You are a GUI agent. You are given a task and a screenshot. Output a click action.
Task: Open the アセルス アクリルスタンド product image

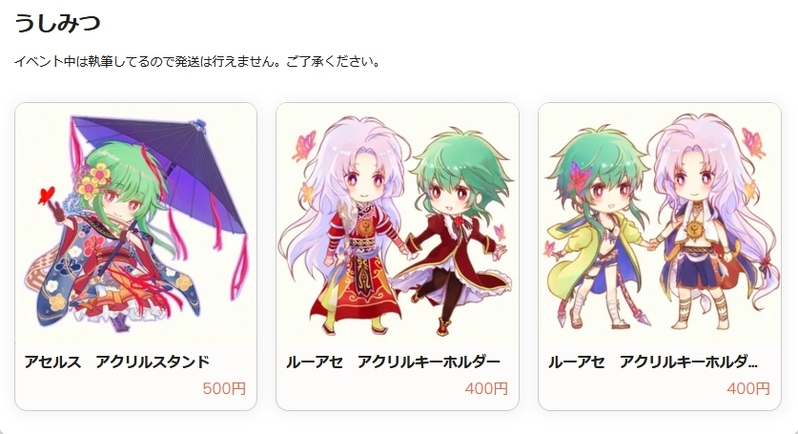click(136, 223)
